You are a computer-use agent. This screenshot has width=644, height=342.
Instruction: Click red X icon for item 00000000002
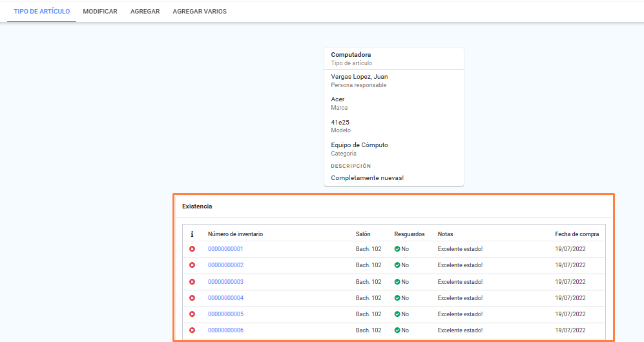[x=192, y=265]
